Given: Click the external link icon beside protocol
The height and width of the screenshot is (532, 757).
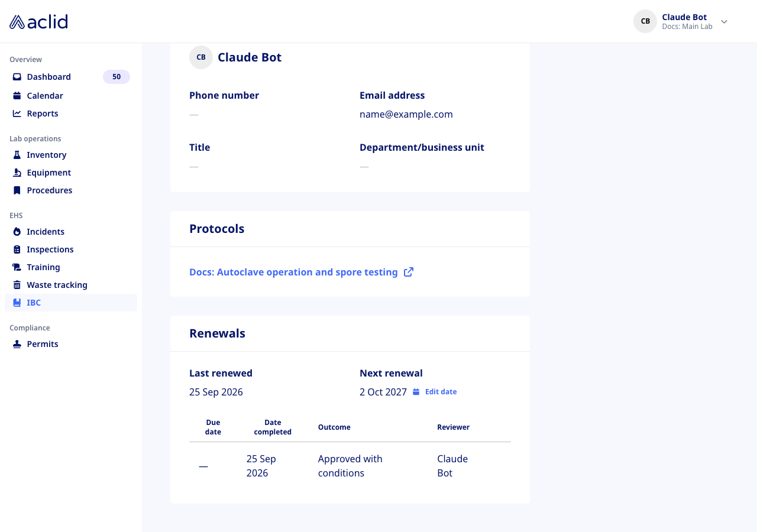Looking at the screenshot, I should pyautogui.click(x=409, y=272).
